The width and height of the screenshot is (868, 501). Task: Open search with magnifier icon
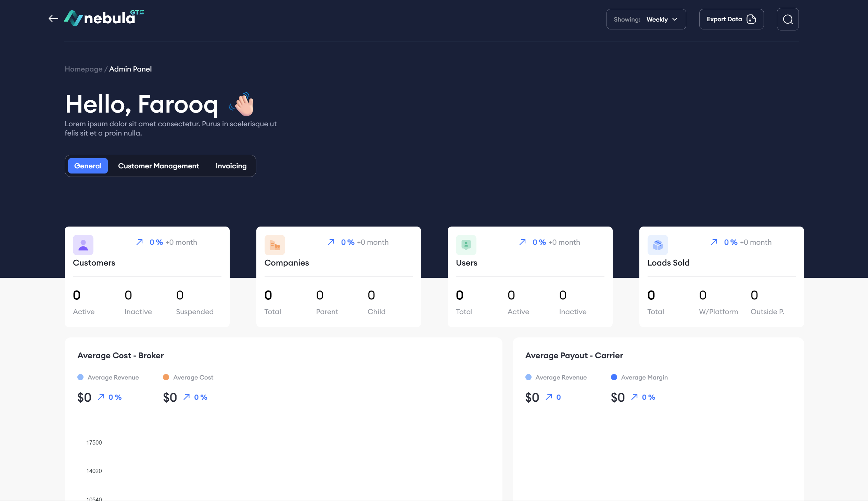[788, 19]
